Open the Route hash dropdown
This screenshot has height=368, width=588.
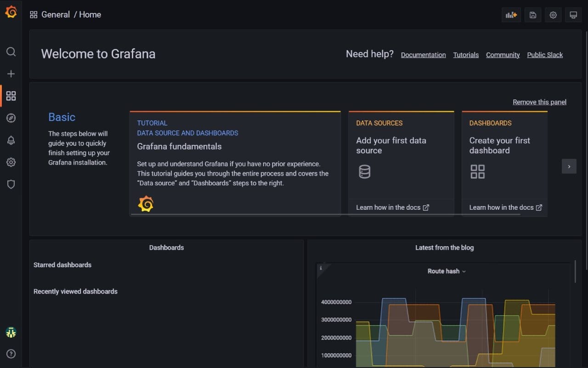pyautogui.click(x=447, y=271)
